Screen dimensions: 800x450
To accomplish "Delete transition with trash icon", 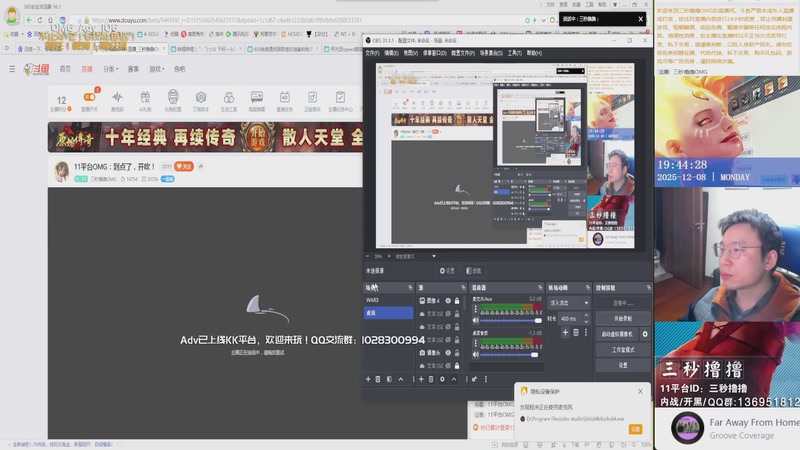I will [x=576, y=333].
